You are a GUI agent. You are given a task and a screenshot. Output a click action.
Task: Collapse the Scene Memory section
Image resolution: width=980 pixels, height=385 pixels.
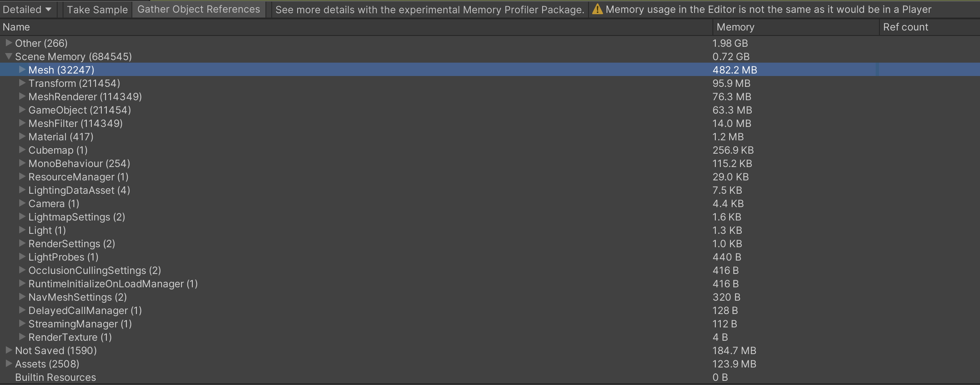(8, 56)
